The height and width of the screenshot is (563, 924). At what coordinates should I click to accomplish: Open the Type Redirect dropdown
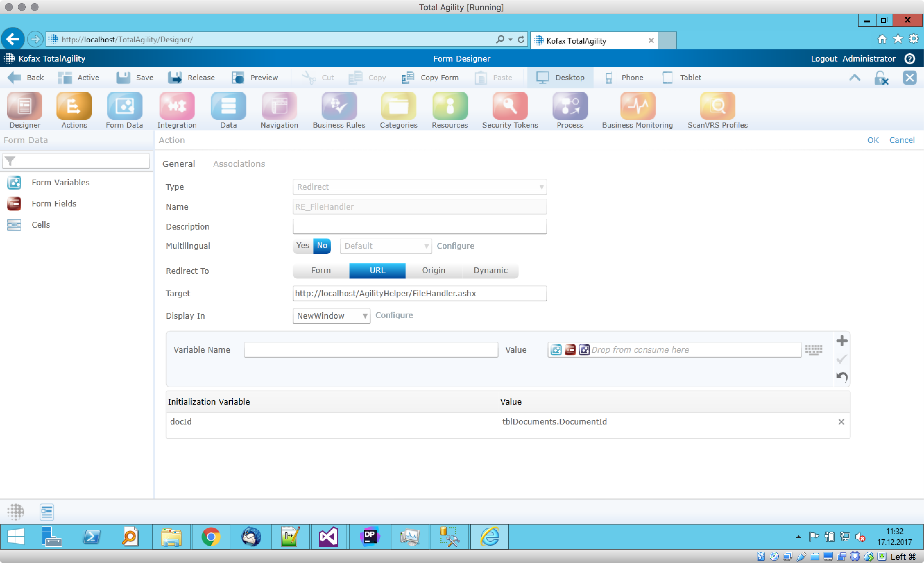coord(419,187)
